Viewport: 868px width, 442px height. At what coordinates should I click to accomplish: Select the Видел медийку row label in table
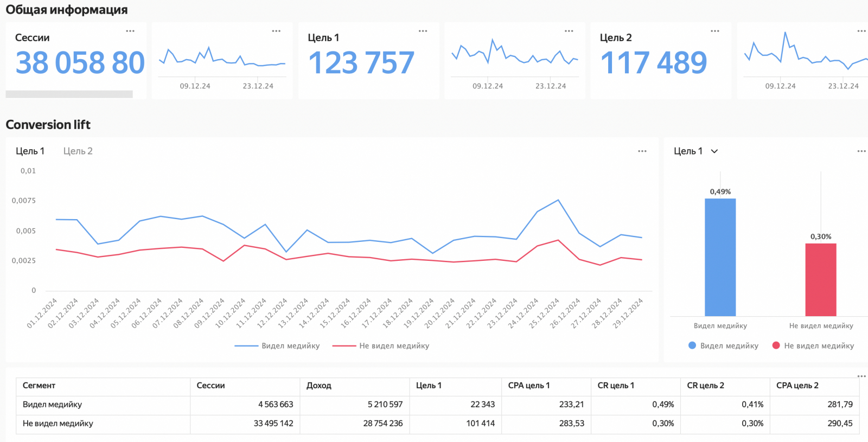(x=52, y=405)
